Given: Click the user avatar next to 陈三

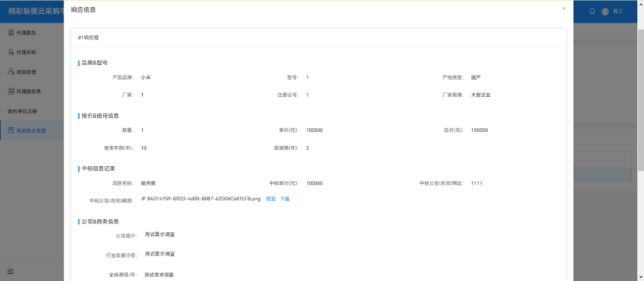Looking at the screenshot, I should (605, 12).
